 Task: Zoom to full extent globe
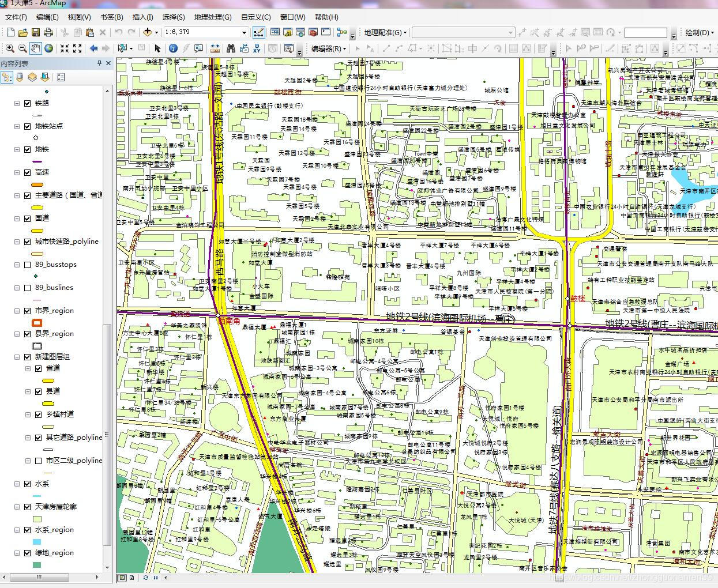pyautogui.click(x=49, y=48)
